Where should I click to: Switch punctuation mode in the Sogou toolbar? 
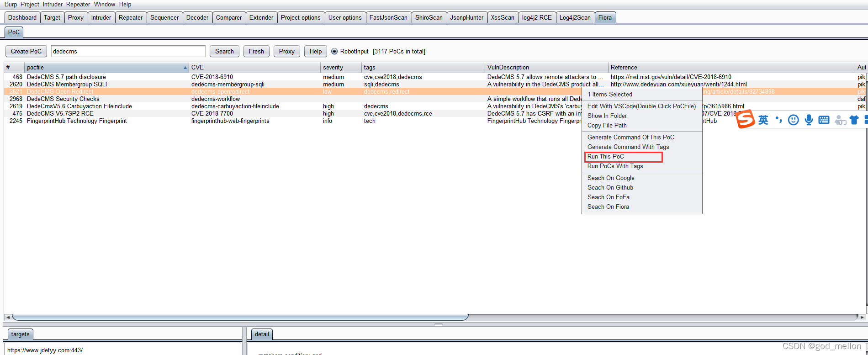pos(778,120)
